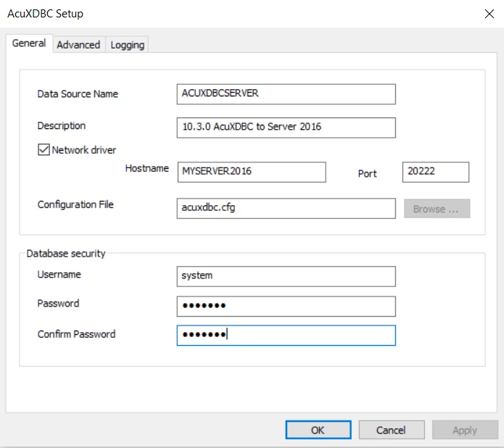The width and height of the screenshot is (504, 448).
Task: Click the Port label
Action: click(x=367, y=173)
